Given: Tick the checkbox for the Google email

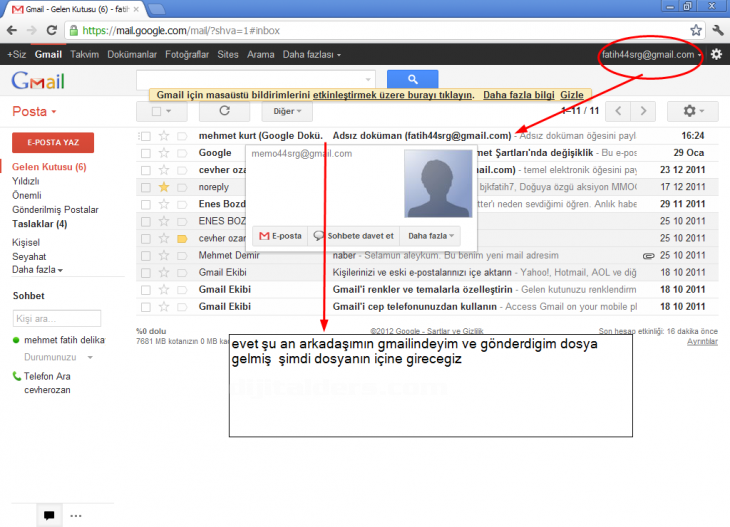Looking at the screenshot, I should (x=146, y=153).
